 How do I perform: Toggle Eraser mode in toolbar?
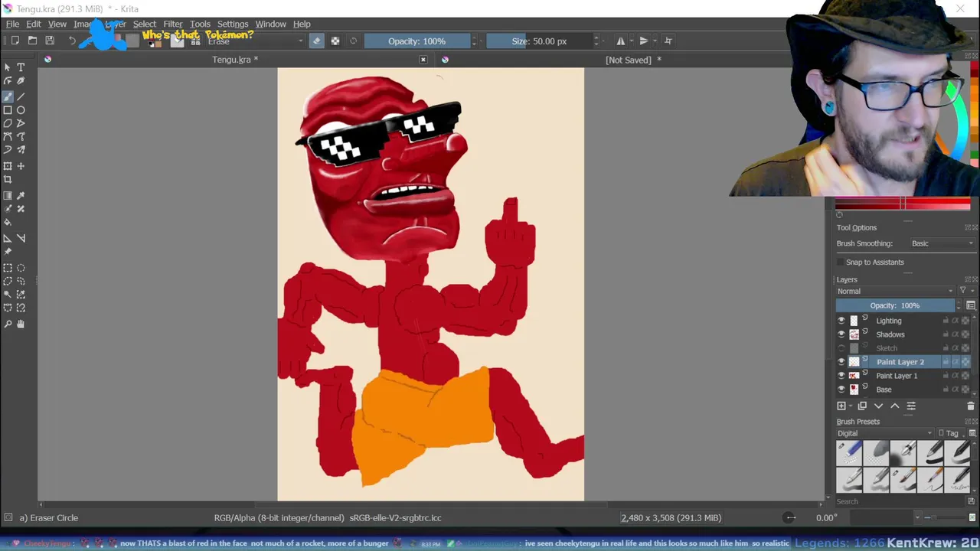[x=317, y=41]
